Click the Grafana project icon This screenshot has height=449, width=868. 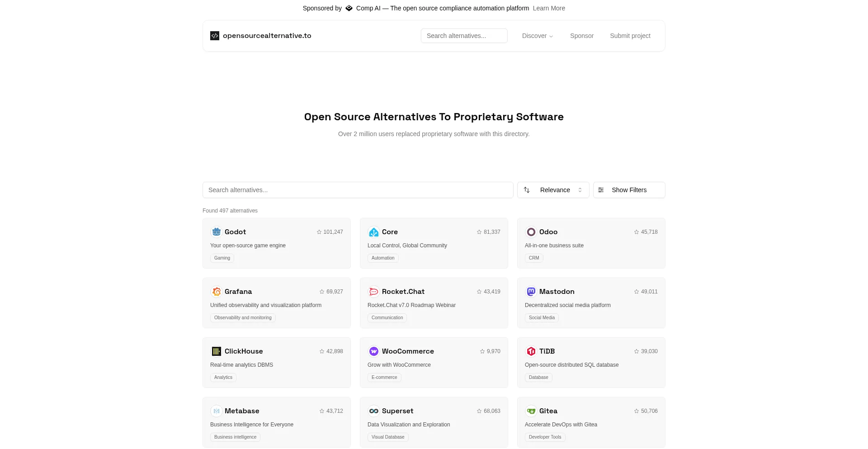217,292
